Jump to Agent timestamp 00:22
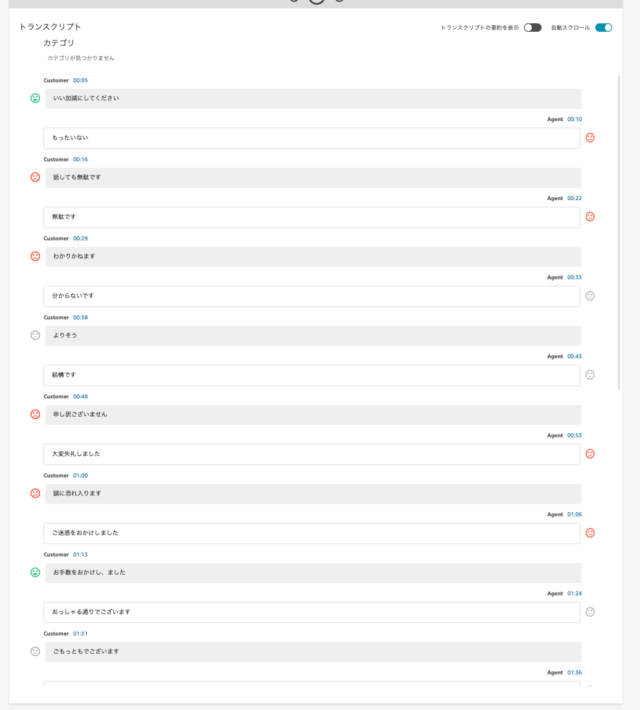The width and height of the screenshot is (640, 710). (575, 198)
